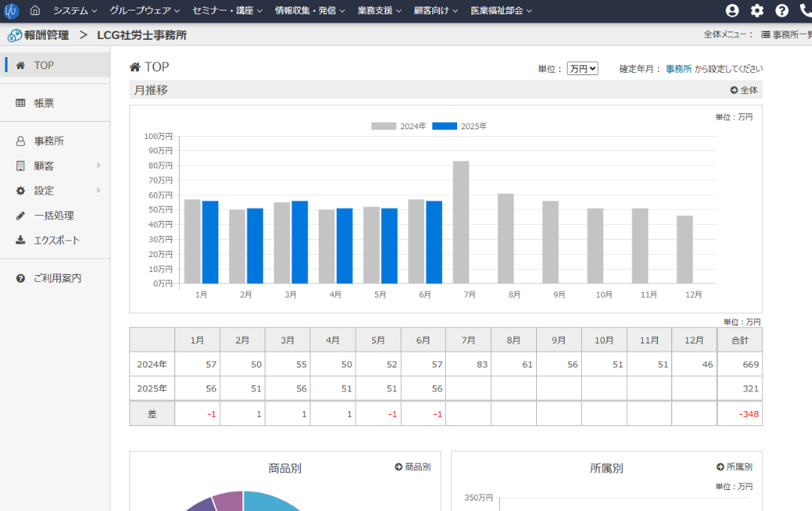
Task: Click the 顧客 building icon in sidebar
Action: click(x=20, y=165)
